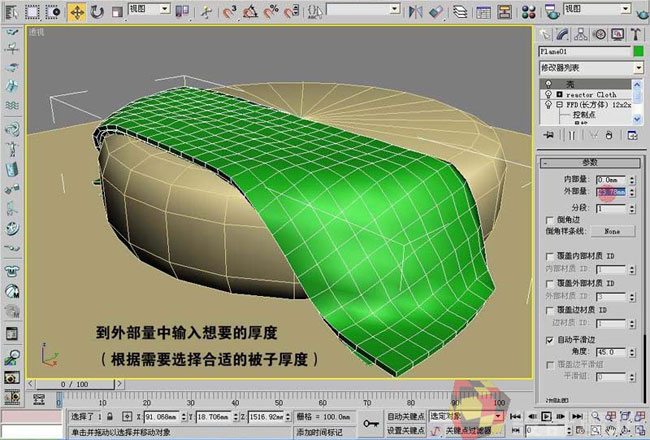Open the Layer Manager icon
Image resolution: width=650 pixels, height=440 pixels.
(460, 12)
